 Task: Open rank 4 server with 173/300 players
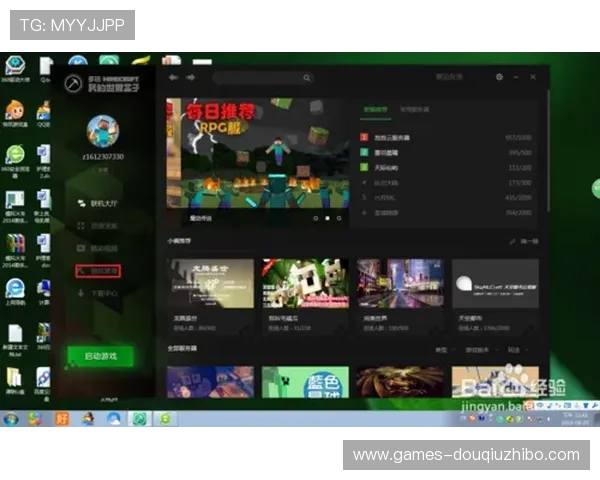[x=446, y=183]
